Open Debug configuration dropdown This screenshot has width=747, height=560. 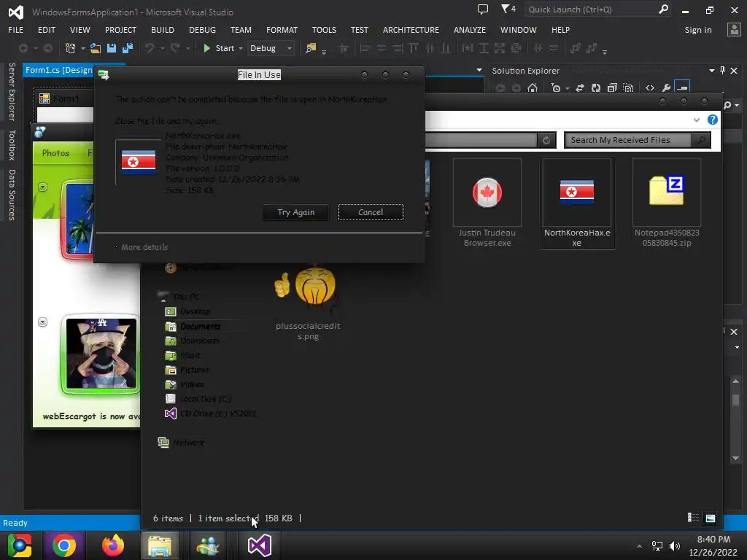point(289,49)
